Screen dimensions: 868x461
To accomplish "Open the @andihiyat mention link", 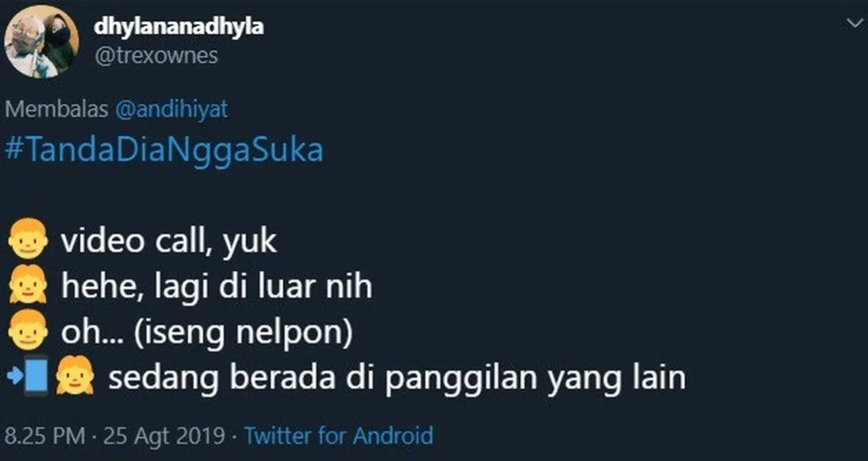I will [171, 109].
